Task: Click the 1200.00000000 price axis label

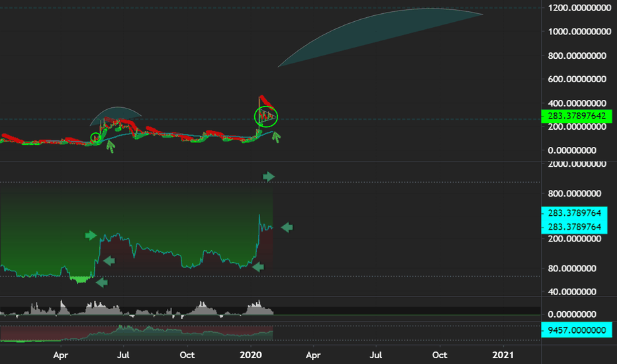Action: (579, 8)
